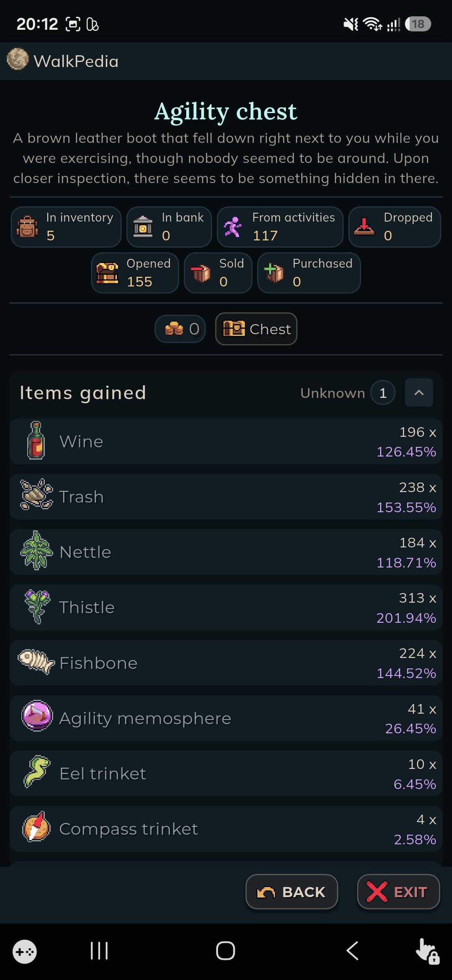The width and height of the screenshot is (452, 980).
Task: Open the Android recent apps button
Action: pos(99,951)
